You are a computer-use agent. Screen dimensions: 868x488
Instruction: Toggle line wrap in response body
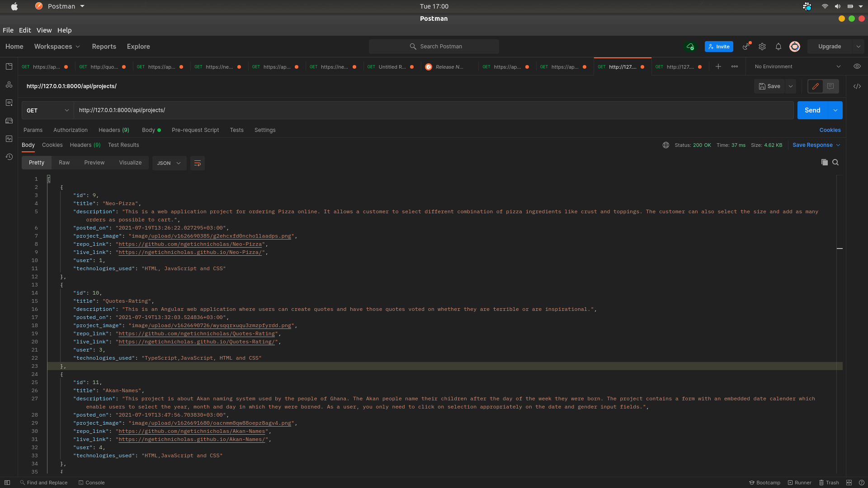click(198, 163)
